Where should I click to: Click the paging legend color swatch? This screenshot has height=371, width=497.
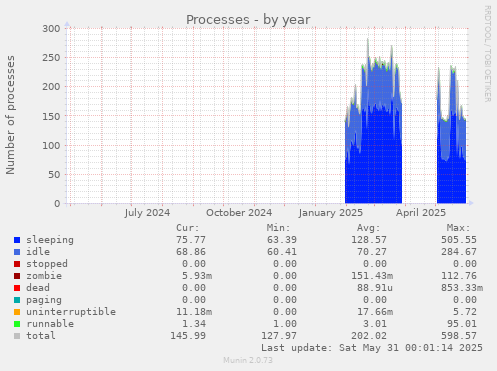coord(17,300)
